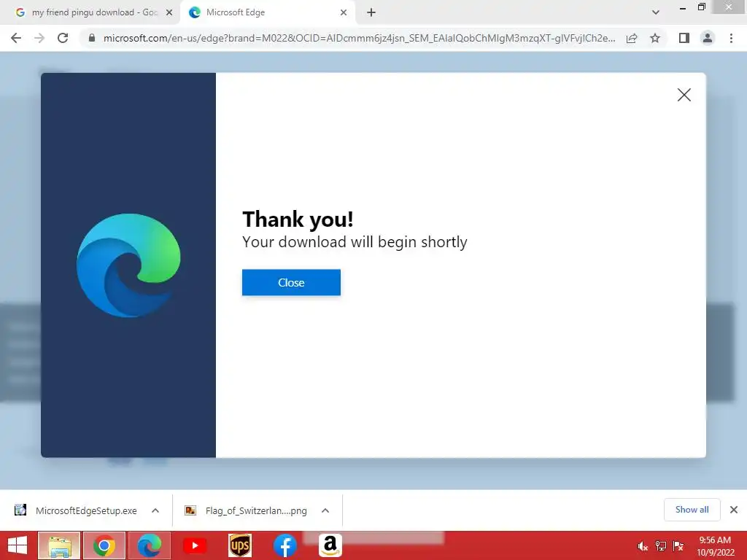Share this page icon in address bar
747x560 pixels.
click(x=632, y=38)
